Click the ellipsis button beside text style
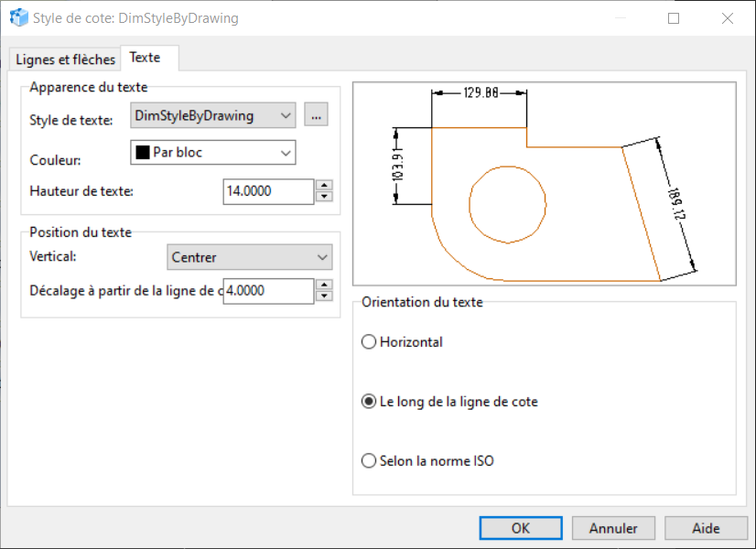Viewport: 756px width, 549px height. pos(316,115)
